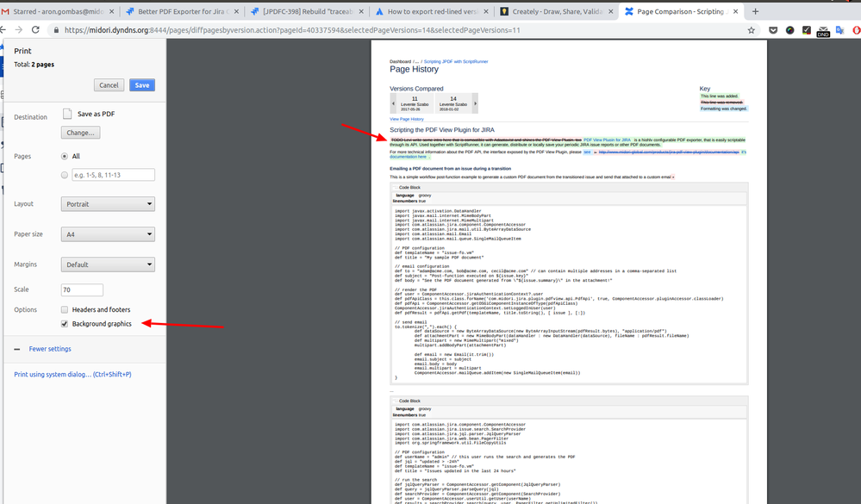Close the How to export red-lined tab
This screenshot has width=861, height=504.
(x=486, y=11)
